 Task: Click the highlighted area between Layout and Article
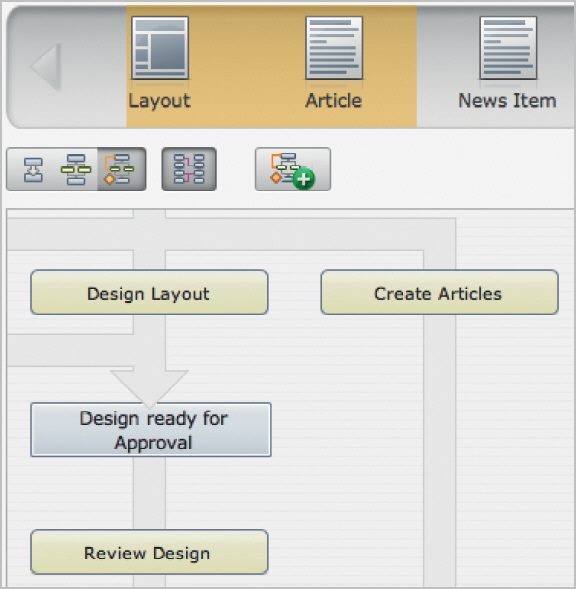(x=247, y=66)
